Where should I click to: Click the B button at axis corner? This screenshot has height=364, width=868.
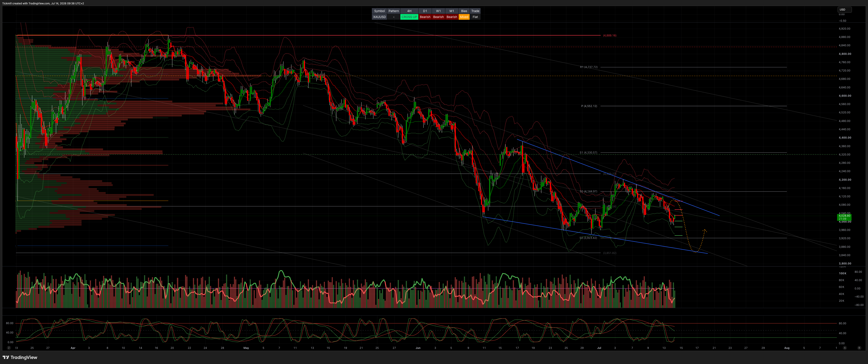pyautogui.click(x=859, y=348)
